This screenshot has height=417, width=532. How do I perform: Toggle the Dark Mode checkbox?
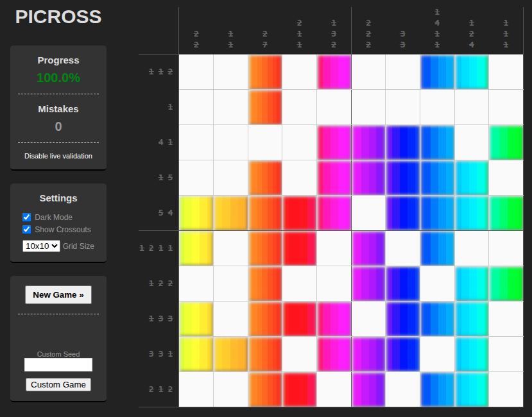26,217
